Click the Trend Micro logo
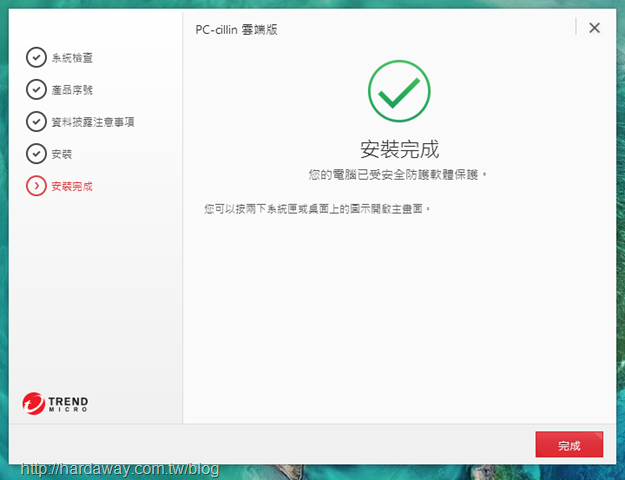Viewport: 625px width, 480px height. (x=55, y=403)
